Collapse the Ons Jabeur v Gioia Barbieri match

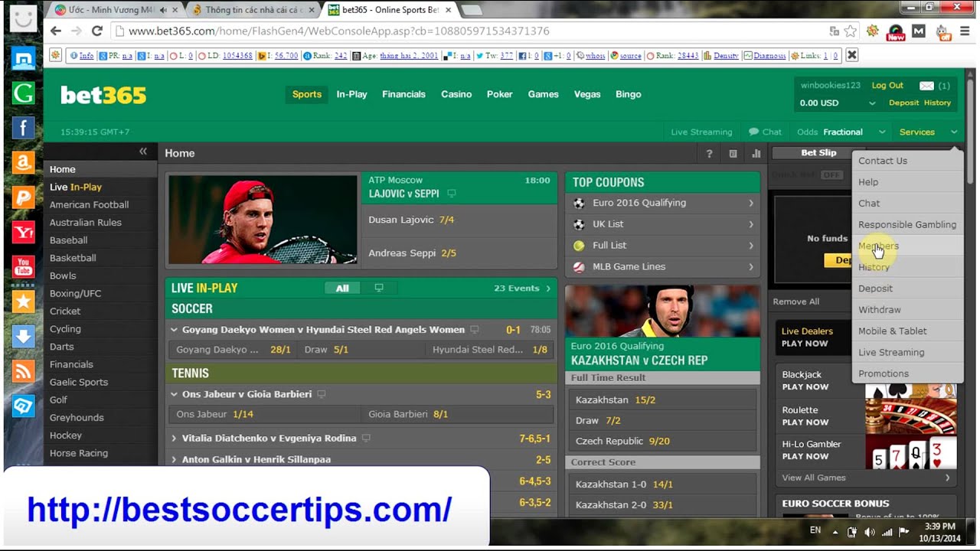click(174, 394)
